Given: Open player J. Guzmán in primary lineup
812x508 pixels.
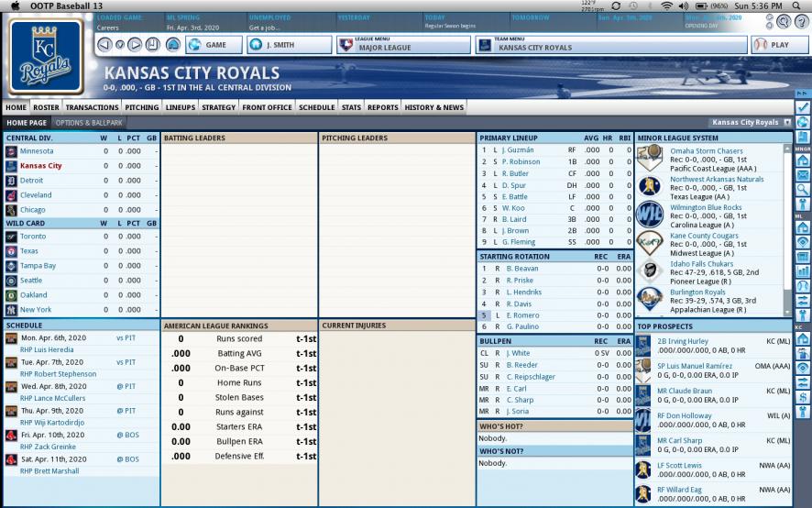Looking at the screenshot, I should [518, 149].
